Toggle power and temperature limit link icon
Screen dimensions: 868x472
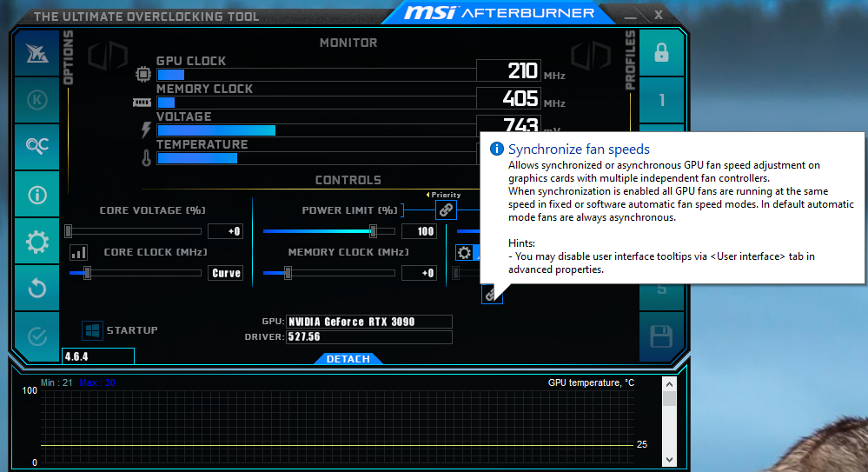pyautogui.click(x=446, y=210)
